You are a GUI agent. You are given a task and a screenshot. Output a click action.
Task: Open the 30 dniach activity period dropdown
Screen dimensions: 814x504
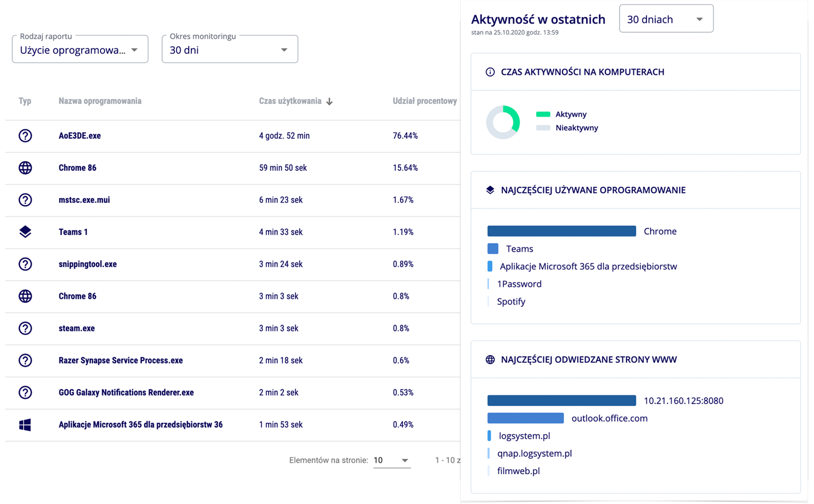[666, 19]
